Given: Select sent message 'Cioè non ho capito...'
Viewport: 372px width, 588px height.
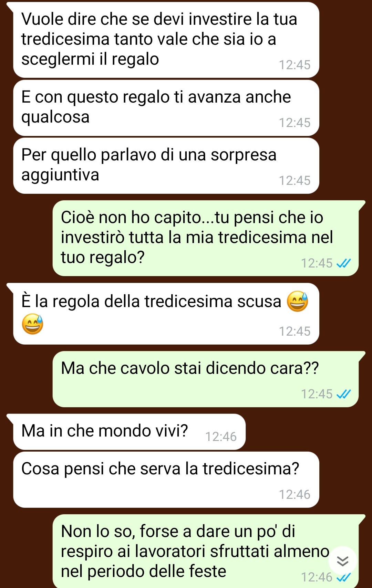Looking at the screenshot, I should [x=206, y=238].
